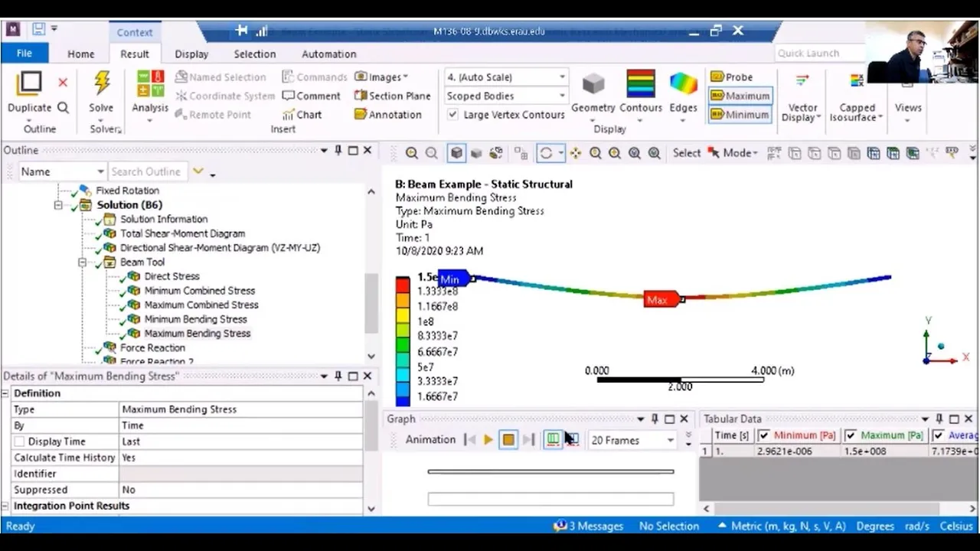Screen dimensions: 980x551
Task: Insert a Chart
Action: tap(302, 115)
